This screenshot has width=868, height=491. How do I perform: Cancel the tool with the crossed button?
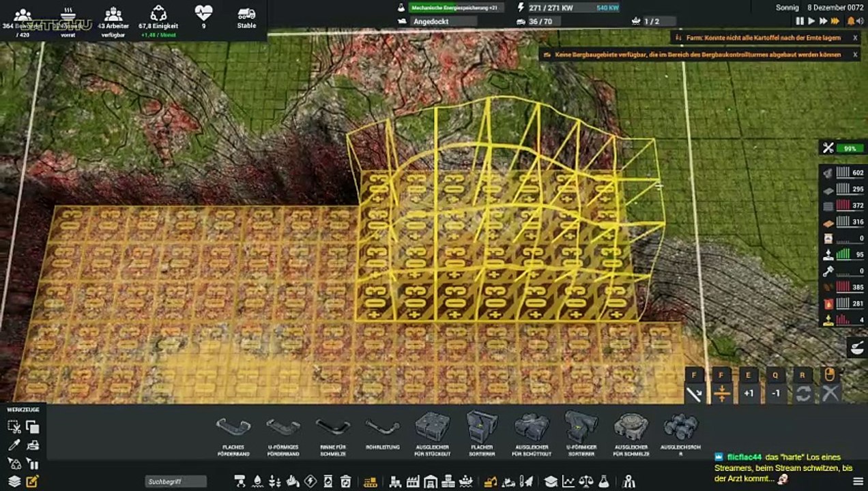(x=830, y=393)
